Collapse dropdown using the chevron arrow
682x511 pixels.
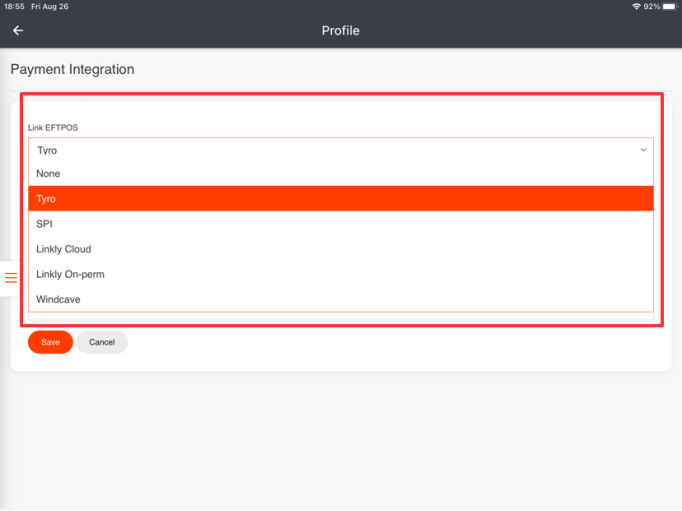pos(643,150)
